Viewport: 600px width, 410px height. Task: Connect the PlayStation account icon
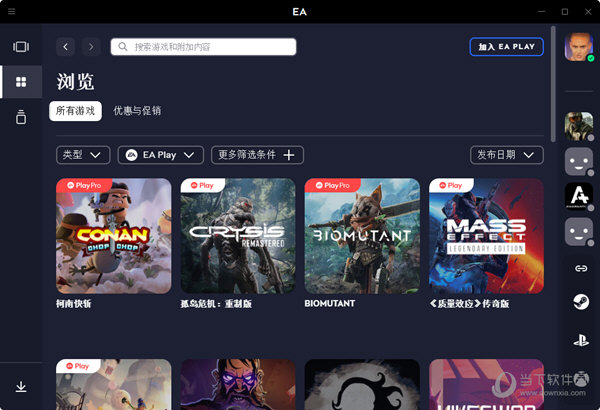581,340
